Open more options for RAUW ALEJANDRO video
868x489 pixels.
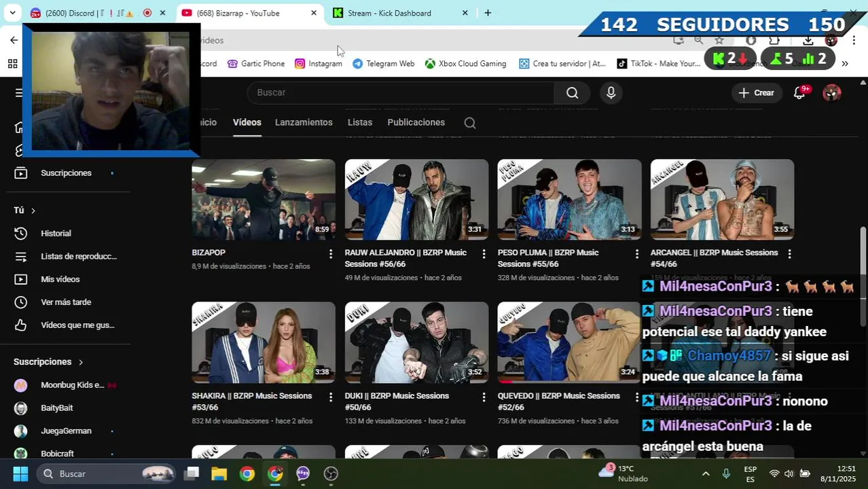[484, 253]
